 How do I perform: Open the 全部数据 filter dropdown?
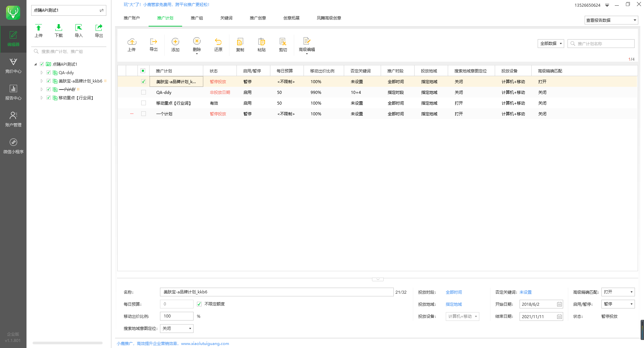(551, 44)
